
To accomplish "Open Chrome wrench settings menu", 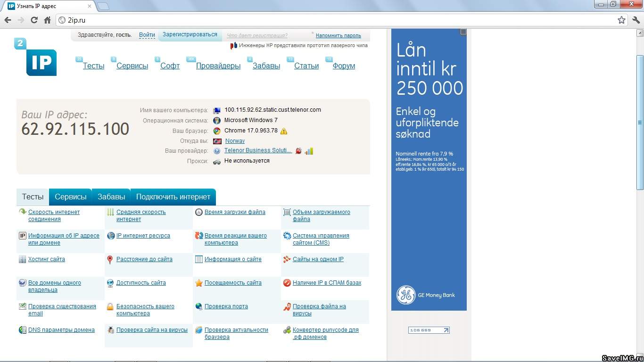I will coord(636,20).
